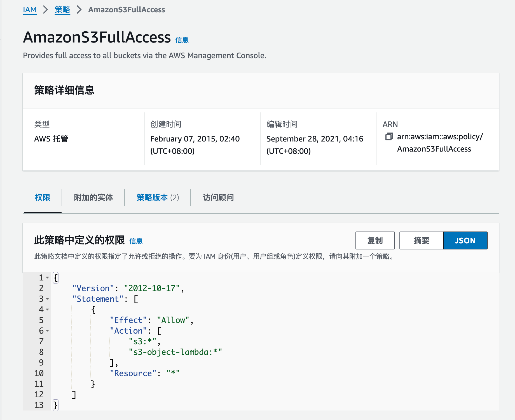Viewport: 515px width, 420px height.
Task: Switch to the 策略版本 (2) tab
Action: [x=158, y=197]
